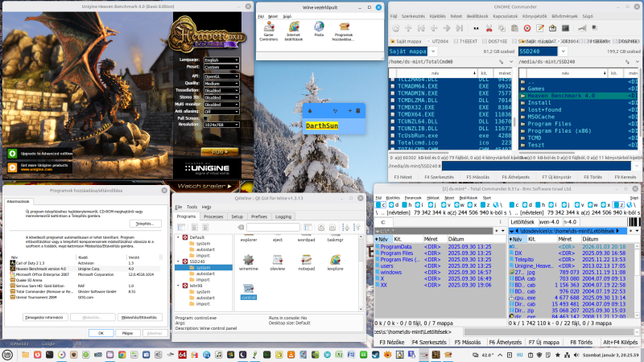Open the API dropdown showing OpenGL
Viewport: 644px width, 362px height.
[221, 76]
